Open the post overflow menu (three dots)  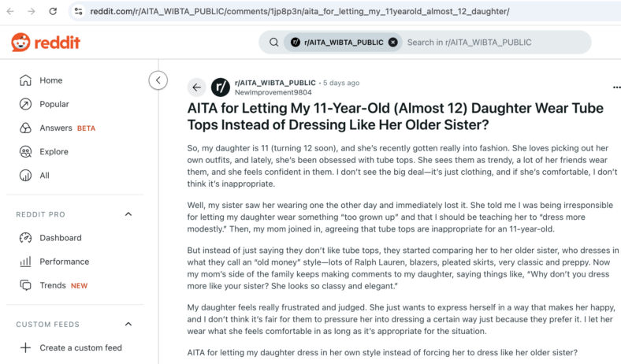[616, 87]
